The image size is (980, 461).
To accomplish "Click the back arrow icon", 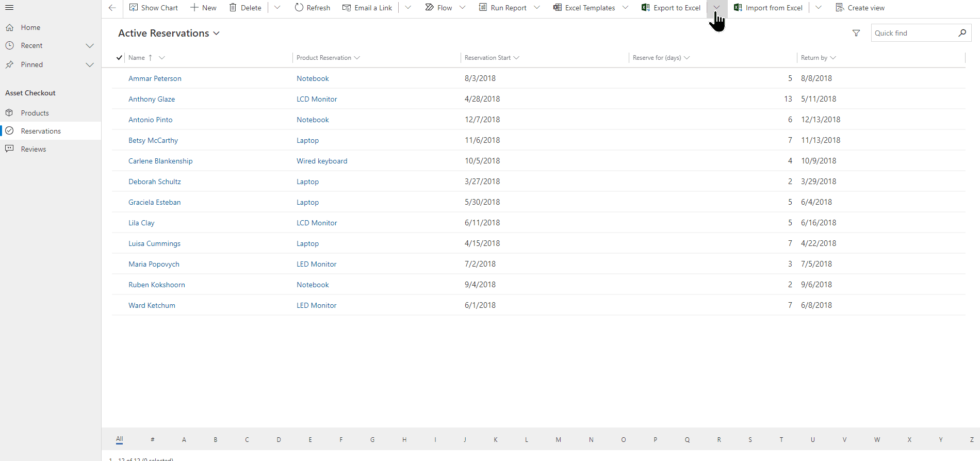I will pyautogui.click(x=112, y=8).
